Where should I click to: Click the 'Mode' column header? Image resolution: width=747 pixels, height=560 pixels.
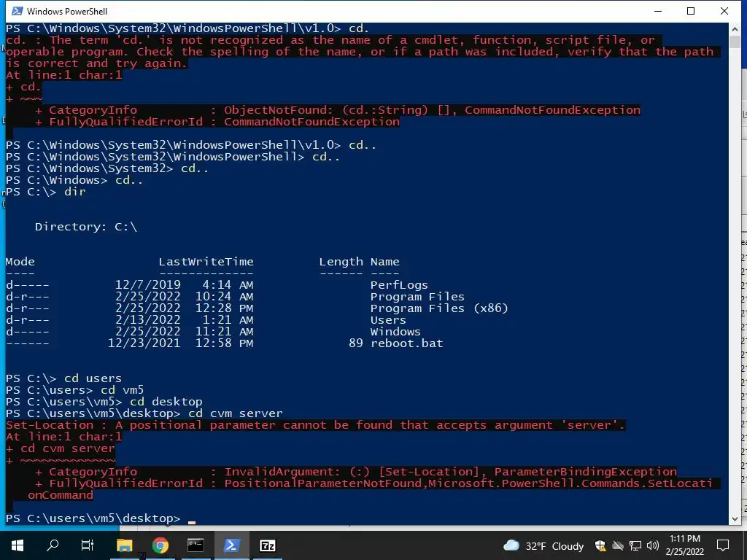tap(20, 262)
